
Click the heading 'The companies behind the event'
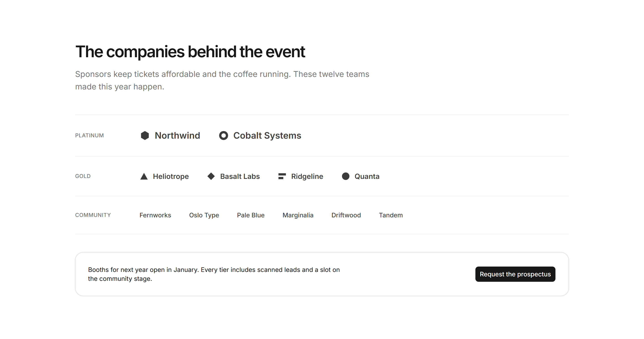(190, 52)
